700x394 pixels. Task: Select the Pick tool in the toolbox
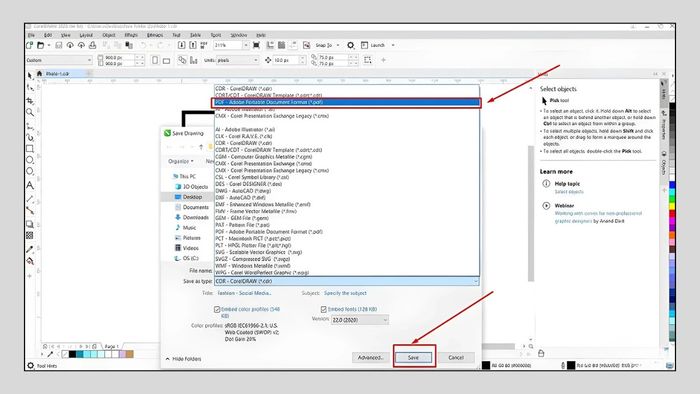pos(30,75)
